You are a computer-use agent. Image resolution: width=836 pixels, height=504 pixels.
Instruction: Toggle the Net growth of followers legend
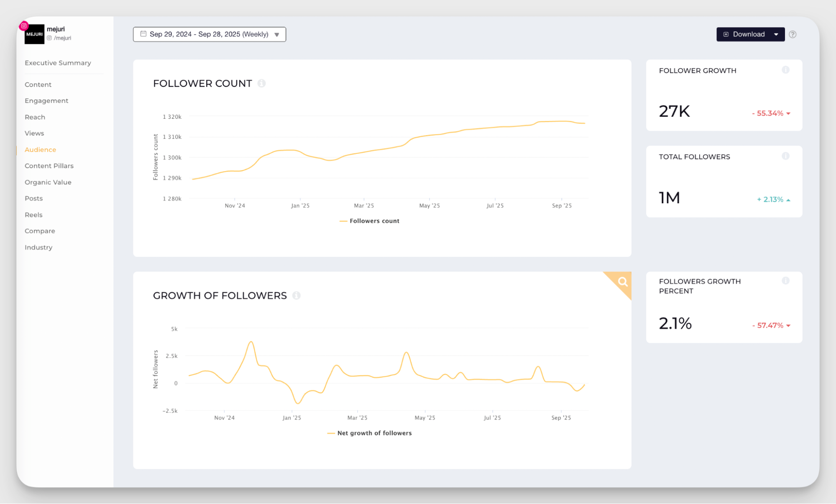click(x=374, y=433)
